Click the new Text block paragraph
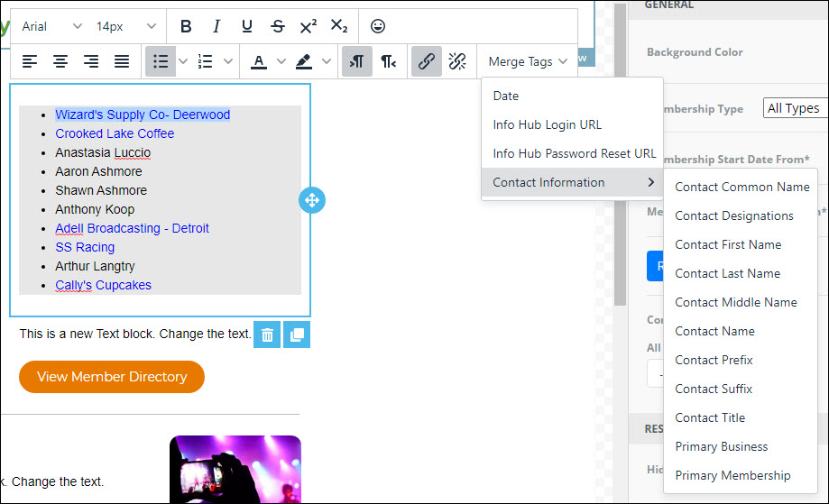Viewport: 829px width, 504px height. coord(134,334)
